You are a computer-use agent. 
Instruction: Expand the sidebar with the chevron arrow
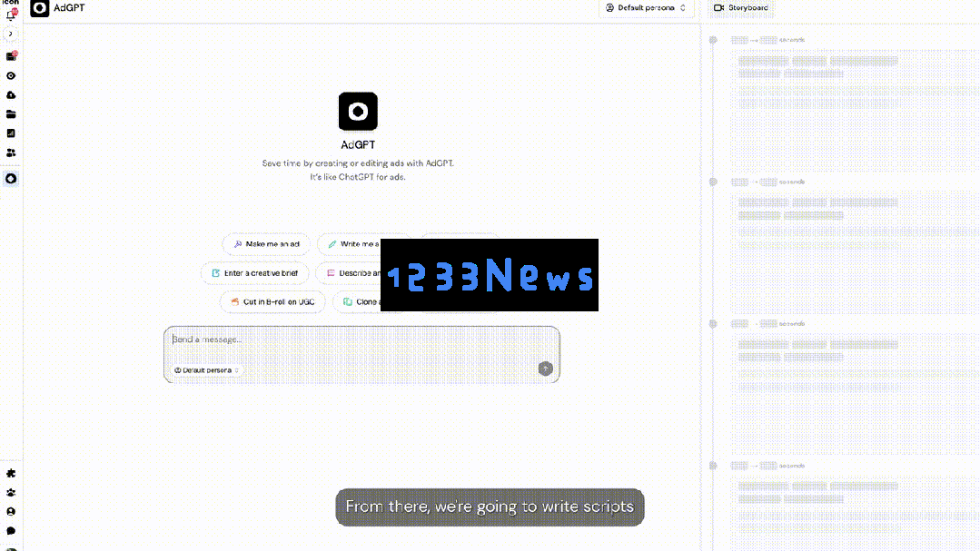11,34
